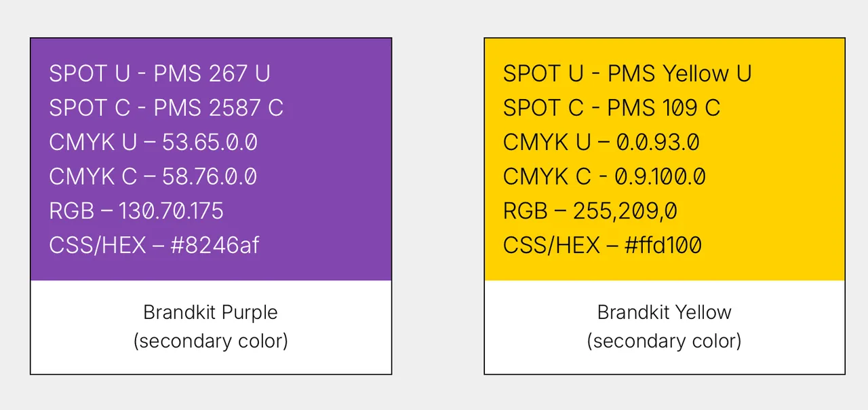
Task: Click secondary color text under Brandkit Yellow
Action: click(665, 341)
